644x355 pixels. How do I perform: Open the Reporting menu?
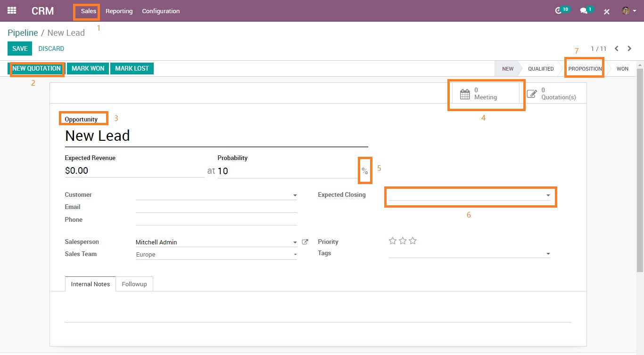(119, 11)
